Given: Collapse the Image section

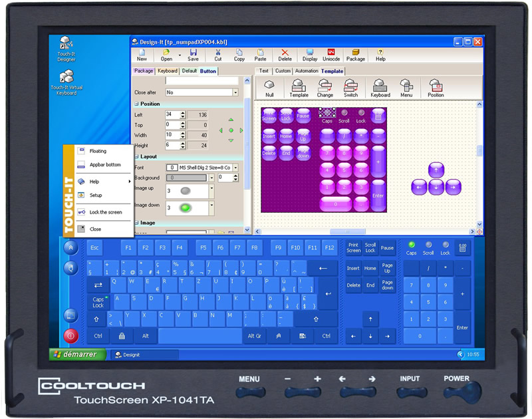Looking at the screenshot, I should click(x=136, y=223).
